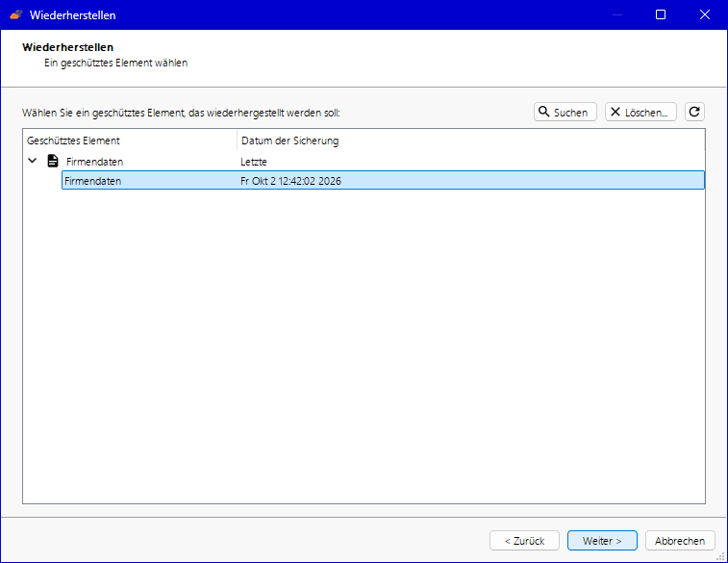Sort by Geschütztes Element column header
728x563 pixels.
pyautogui.click(x=130, y=141)
